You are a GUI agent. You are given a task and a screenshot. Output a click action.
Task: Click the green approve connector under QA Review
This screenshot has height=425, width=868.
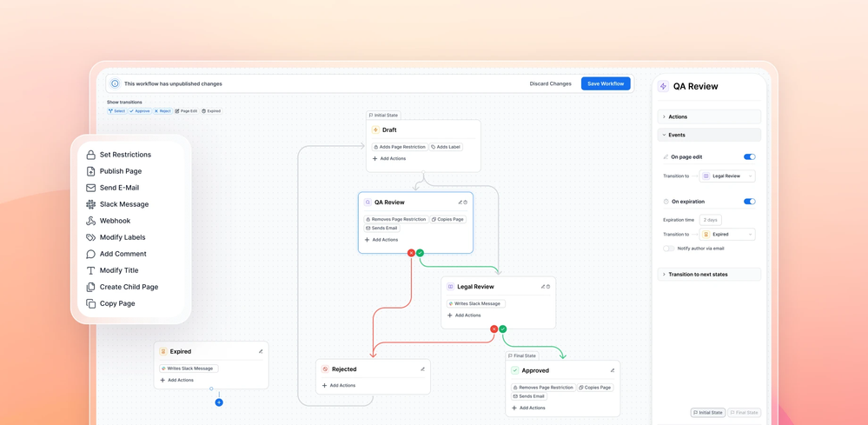[421, 253]
